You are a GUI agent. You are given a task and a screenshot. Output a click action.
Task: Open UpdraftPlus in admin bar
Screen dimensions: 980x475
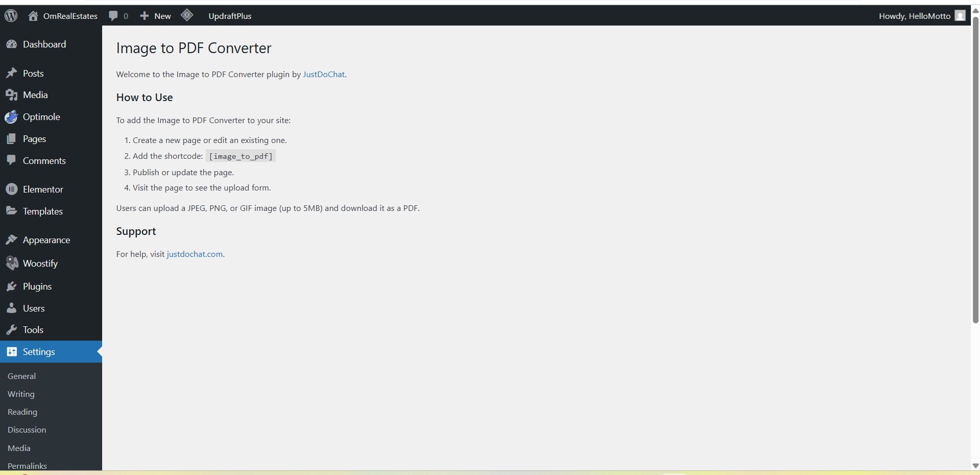point(230,16)
